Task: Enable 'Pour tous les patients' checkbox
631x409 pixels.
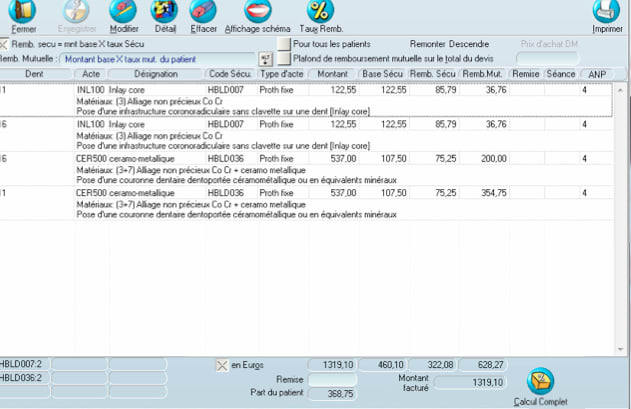Action: pyautogui.click(x=285, y=45)
